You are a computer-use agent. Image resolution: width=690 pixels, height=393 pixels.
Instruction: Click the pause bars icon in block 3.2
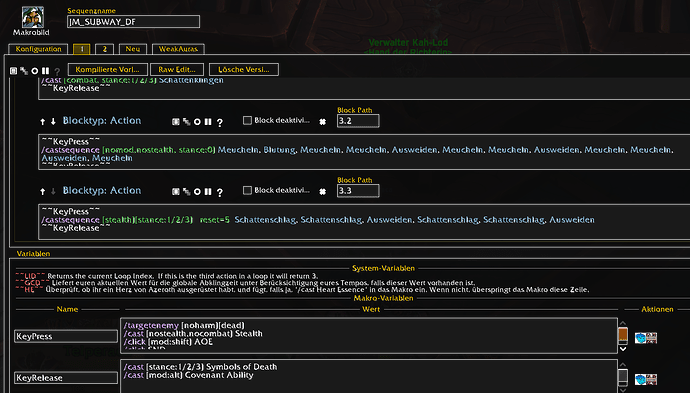coord(208,121)
